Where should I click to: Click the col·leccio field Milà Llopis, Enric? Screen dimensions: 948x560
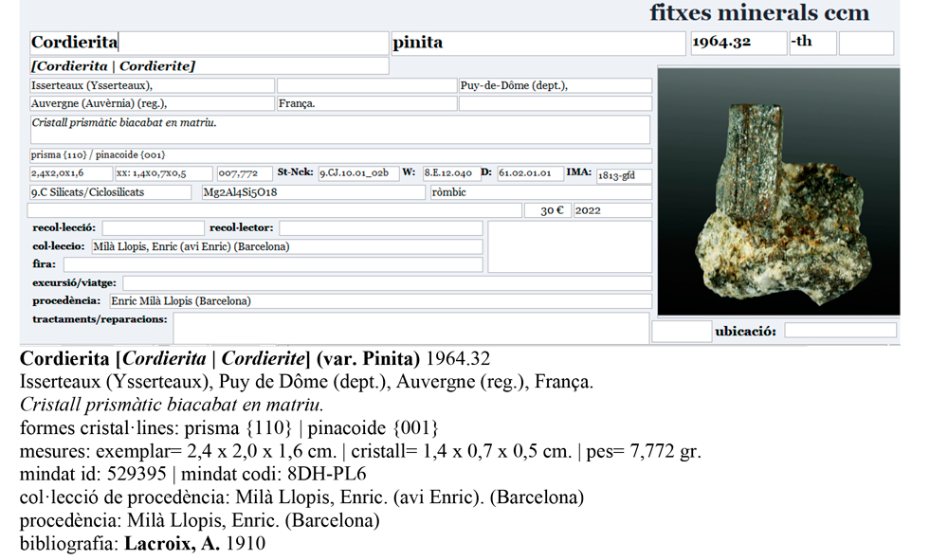pos(287,246)
